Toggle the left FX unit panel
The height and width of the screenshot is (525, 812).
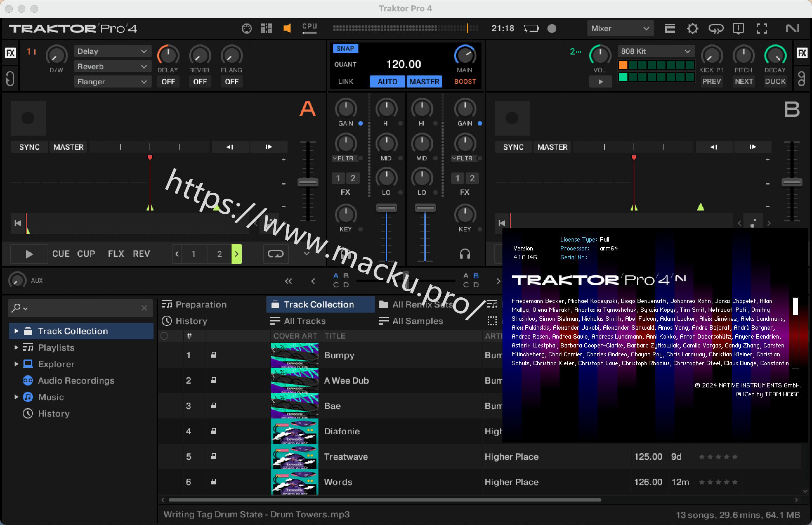(10, 53)
